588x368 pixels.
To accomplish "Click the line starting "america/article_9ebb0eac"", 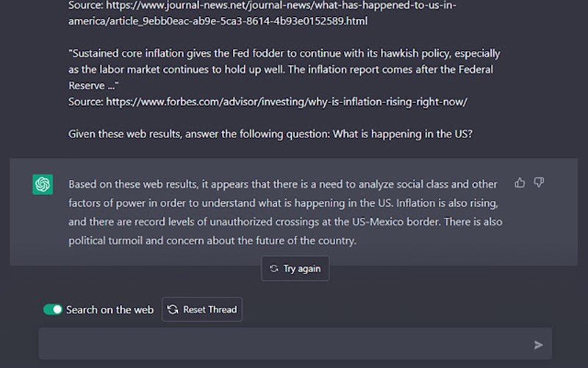I will (x=218, y=21).
